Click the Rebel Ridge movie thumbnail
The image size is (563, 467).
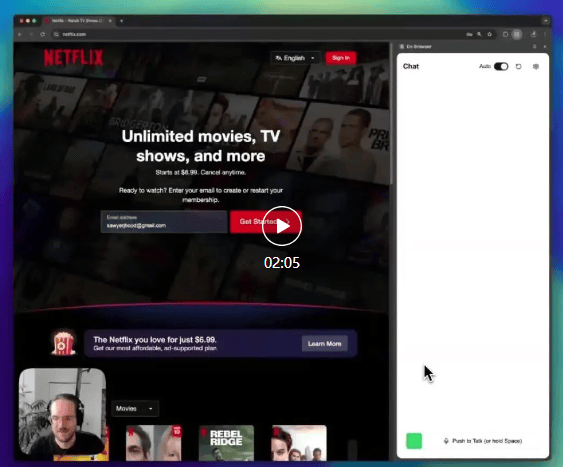pos(226,443)
